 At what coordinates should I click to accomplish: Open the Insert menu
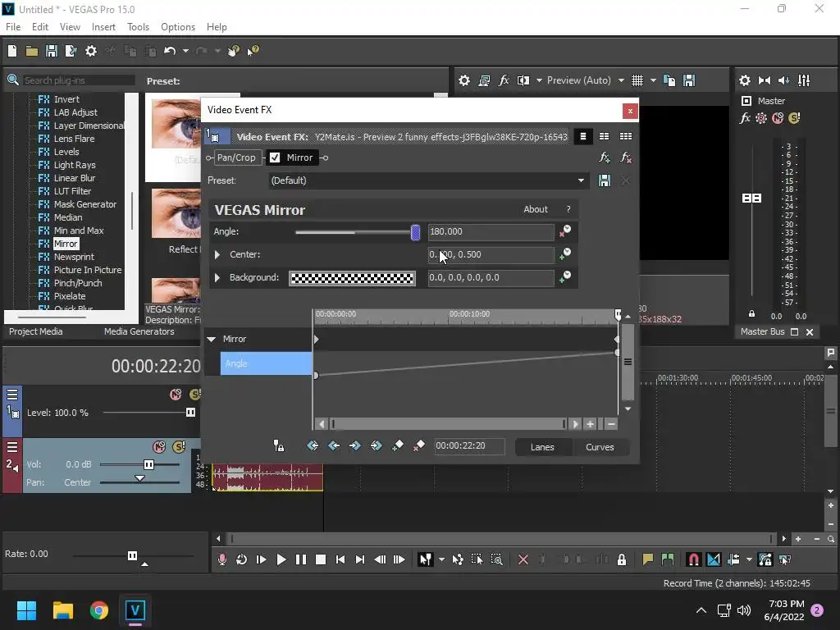103,27
